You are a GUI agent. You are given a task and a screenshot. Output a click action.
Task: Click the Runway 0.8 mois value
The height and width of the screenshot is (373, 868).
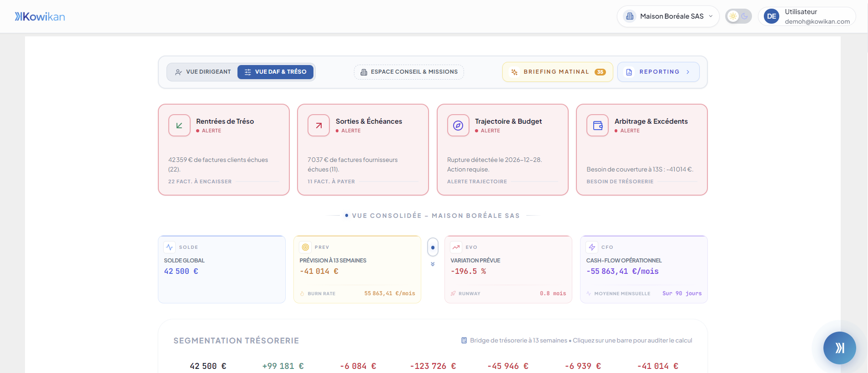553,293
